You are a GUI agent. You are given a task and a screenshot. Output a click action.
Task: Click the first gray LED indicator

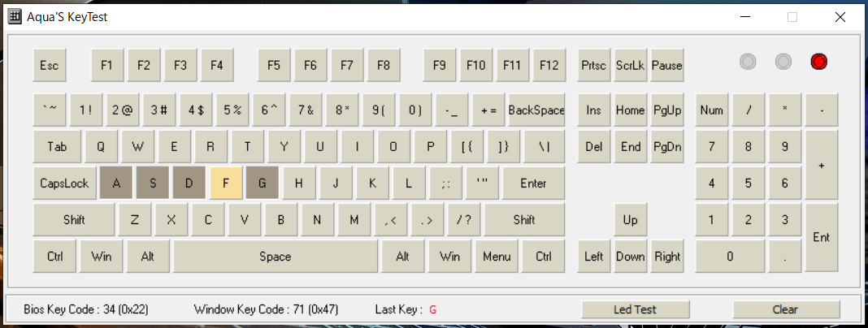click(x=748, y=62)
